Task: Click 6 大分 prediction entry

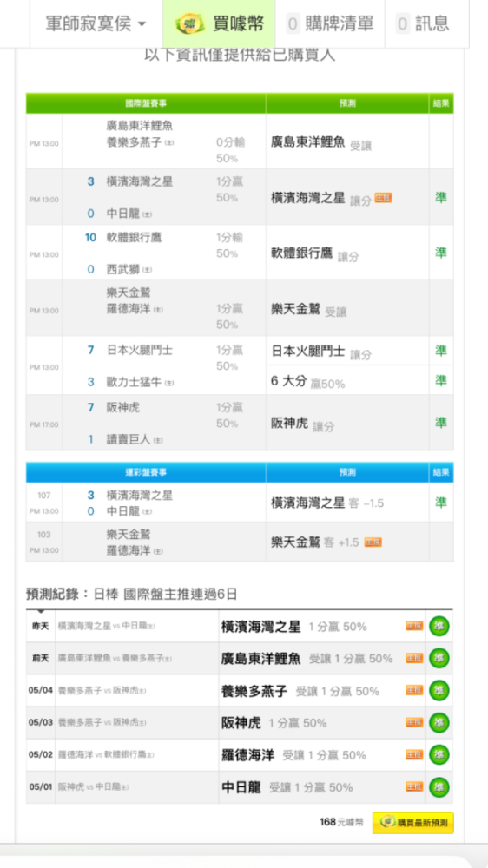Action: pos(308,381)
